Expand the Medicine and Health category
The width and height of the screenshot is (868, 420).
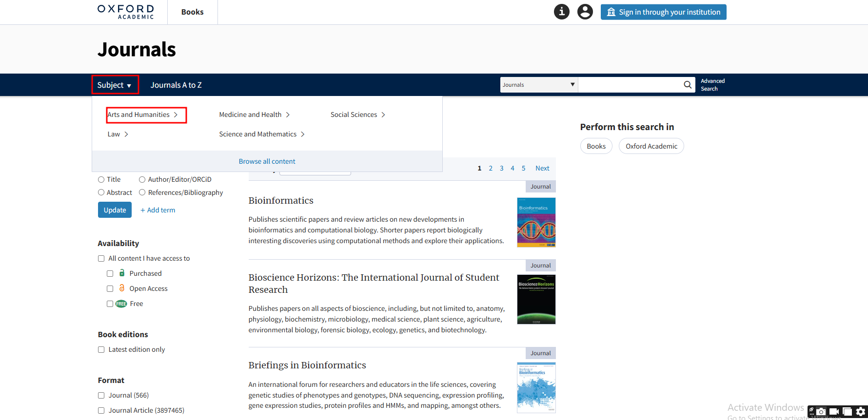[254, 115]
